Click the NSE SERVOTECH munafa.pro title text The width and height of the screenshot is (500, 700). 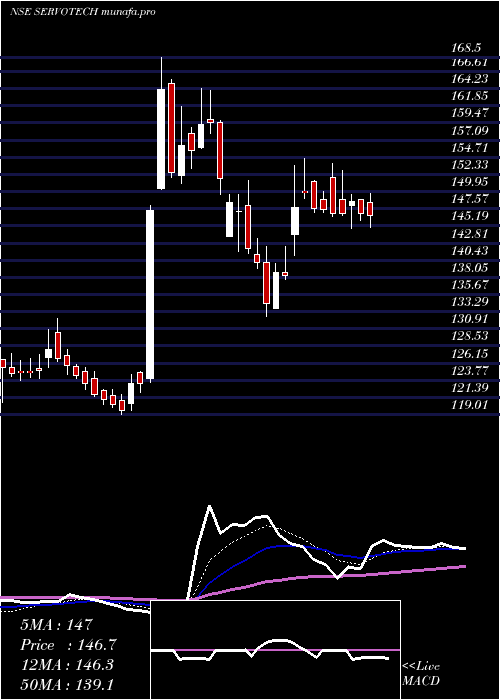[x=82, y=12]
